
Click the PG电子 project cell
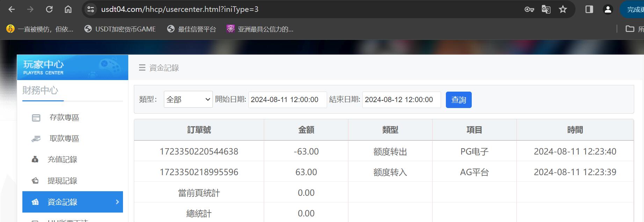coord(474,152)
